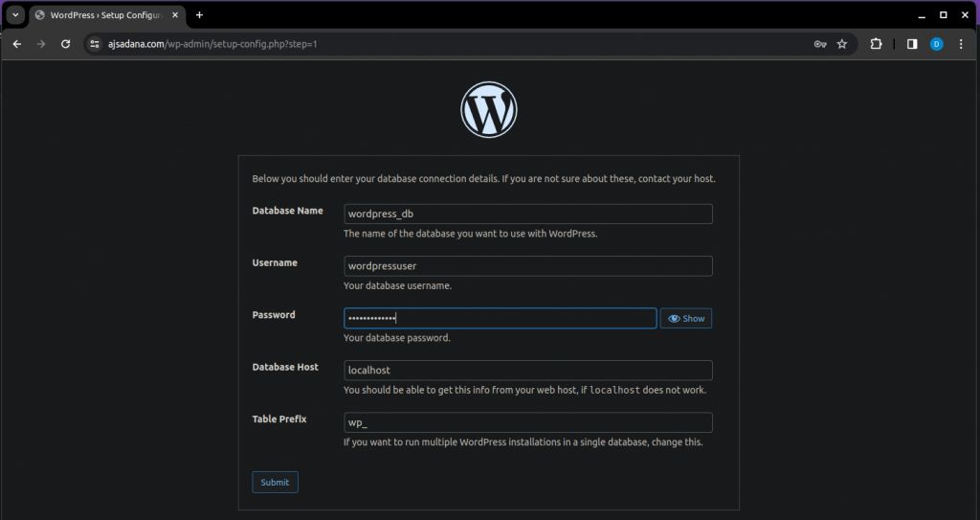The height and width of the screenshot is (520, 980).
Task: Click the Submit button
Action: point(275,483)
